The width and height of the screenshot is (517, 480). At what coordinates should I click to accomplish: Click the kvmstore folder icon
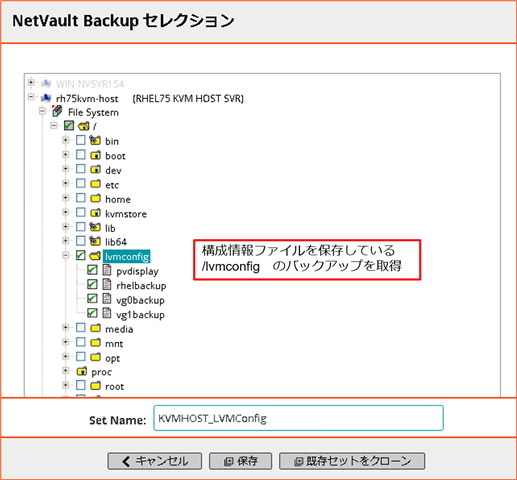[95, 213]
